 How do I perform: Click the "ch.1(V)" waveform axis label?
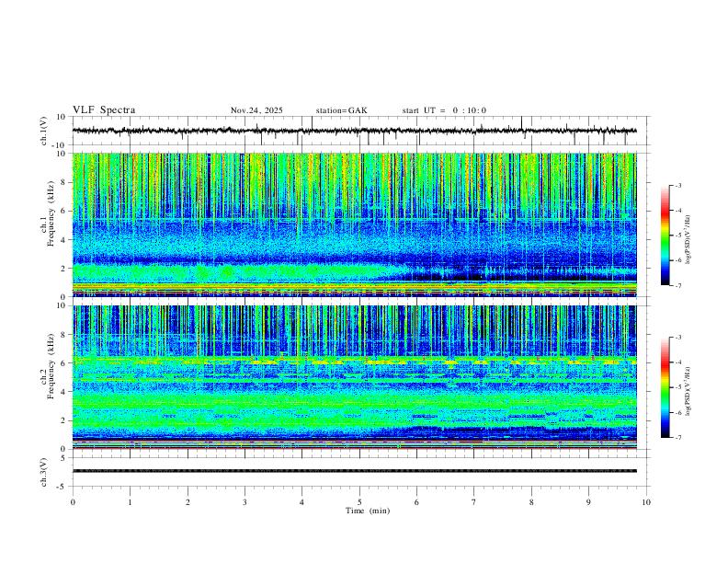point(44,131)
